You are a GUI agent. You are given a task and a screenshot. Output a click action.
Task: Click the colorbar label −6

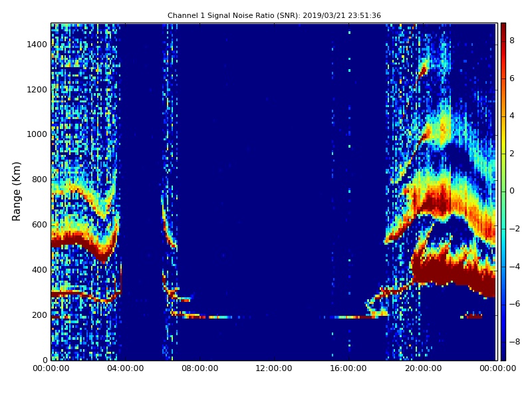point(514,304)
